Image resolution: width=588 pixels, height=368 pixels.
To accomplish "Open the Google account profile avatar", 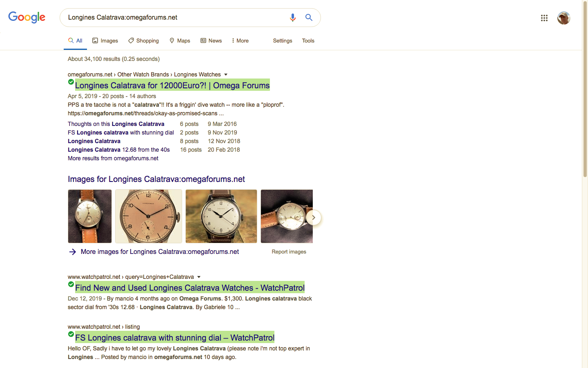I will 564,18.
